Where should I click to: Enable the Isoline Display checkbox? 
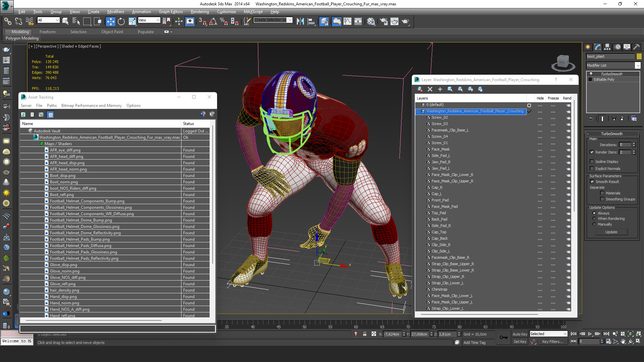tap(592, 162)
